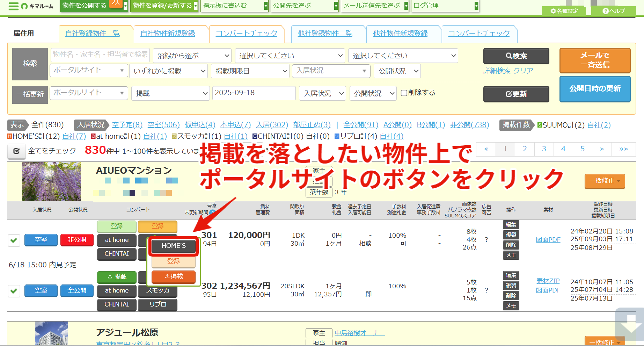Open bulk update 掲載 dropdown
Viewport: 644px width, 346px height.
pos(170,93)
